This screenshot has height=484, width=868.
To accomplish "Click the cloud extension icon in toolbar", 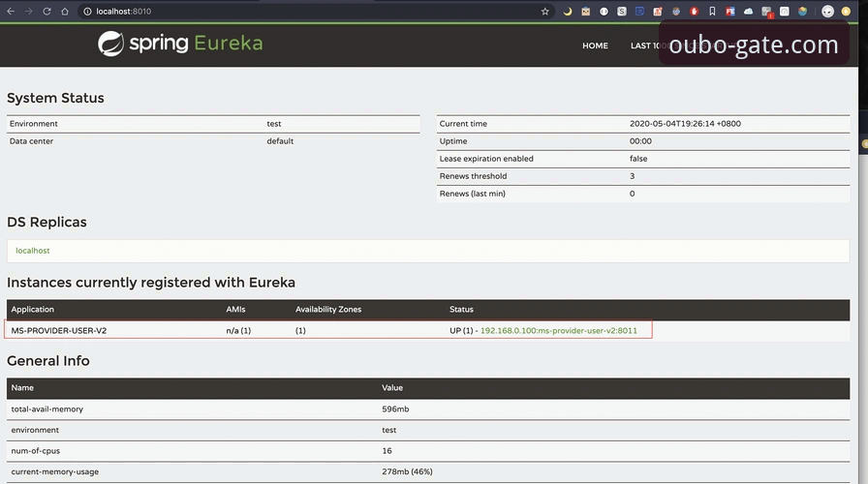I will coord(749,11).
